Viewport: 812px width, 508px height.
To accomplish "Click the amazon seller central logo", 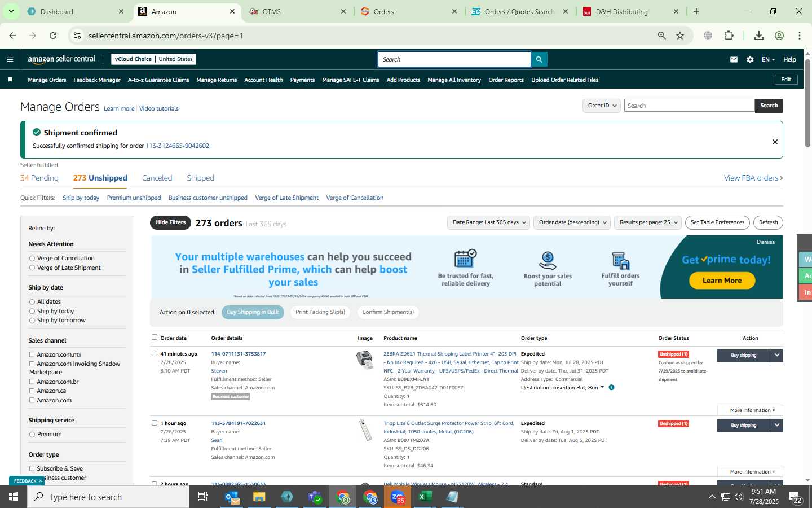I will pyautogui.click(x=61, y=59).
